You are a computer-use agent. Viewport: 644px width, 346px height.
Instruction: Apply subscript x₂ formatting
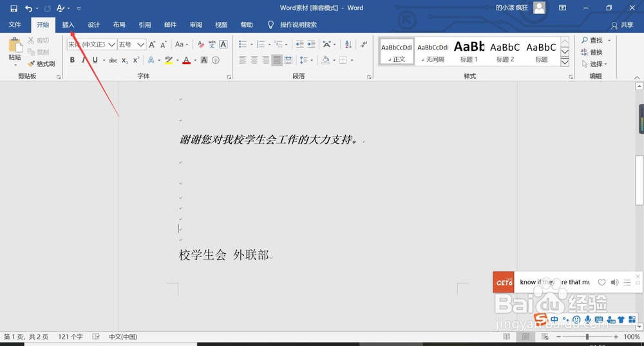tap(125, 61)
